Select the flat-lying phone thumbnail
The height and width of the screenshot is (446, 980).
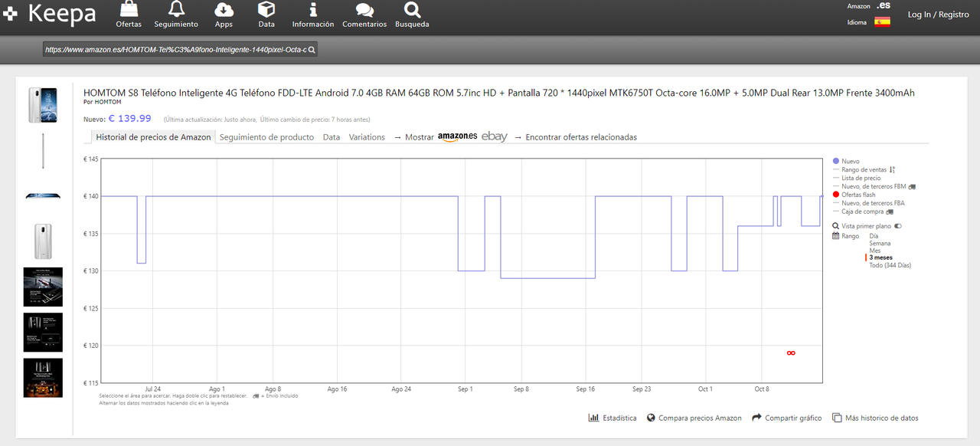(x=43, y=196)
